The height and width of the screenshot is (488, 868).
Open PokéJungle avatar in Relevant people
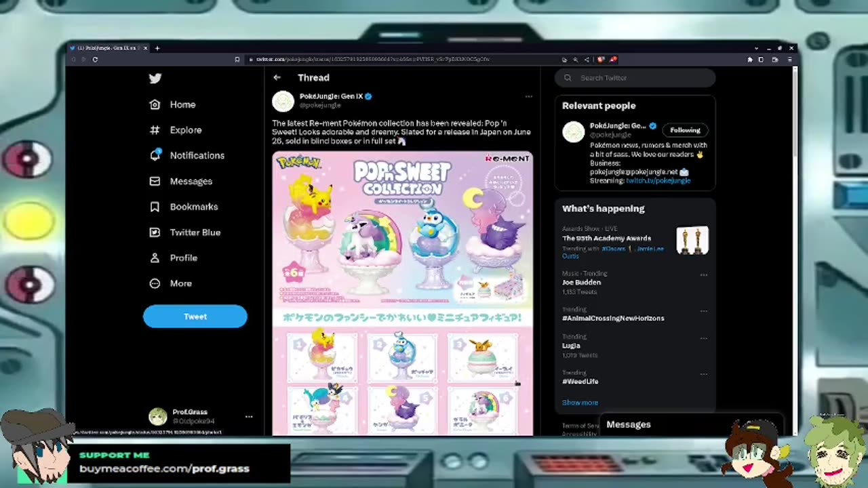tap(573, 132)
